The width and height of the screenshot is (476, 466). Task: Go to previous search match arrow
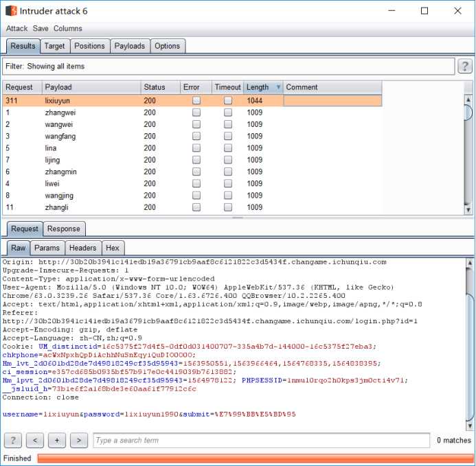(x=35, y=440)
